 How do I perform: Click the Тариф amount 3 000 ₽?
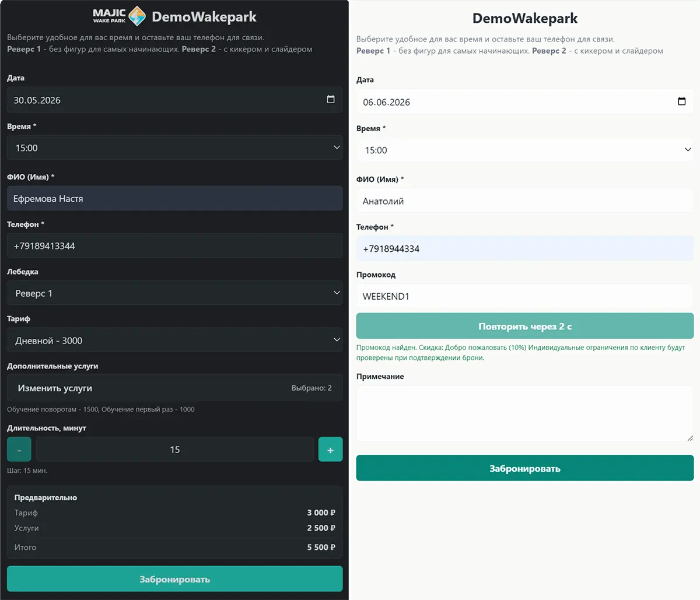coord(321,513)
